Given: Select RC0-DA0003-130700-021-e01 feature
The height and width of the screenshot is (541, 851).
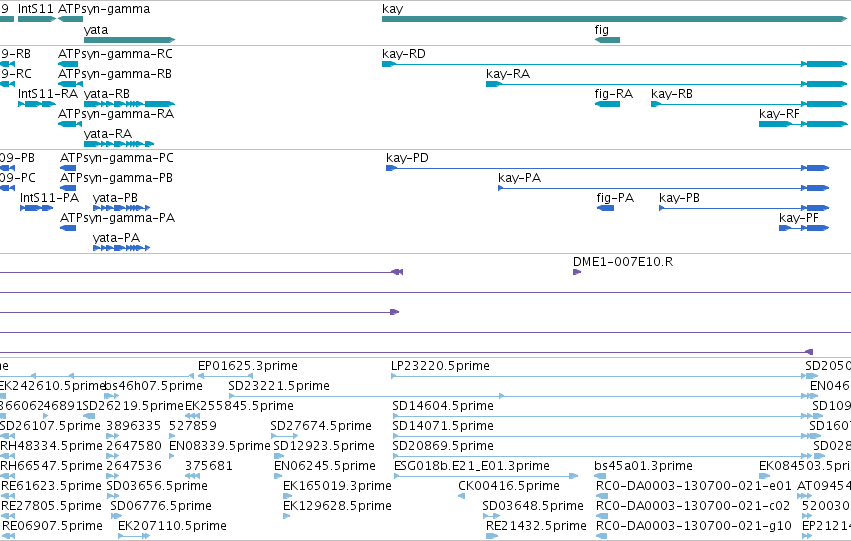Looking at the screenshot, I should click(601, 497).
